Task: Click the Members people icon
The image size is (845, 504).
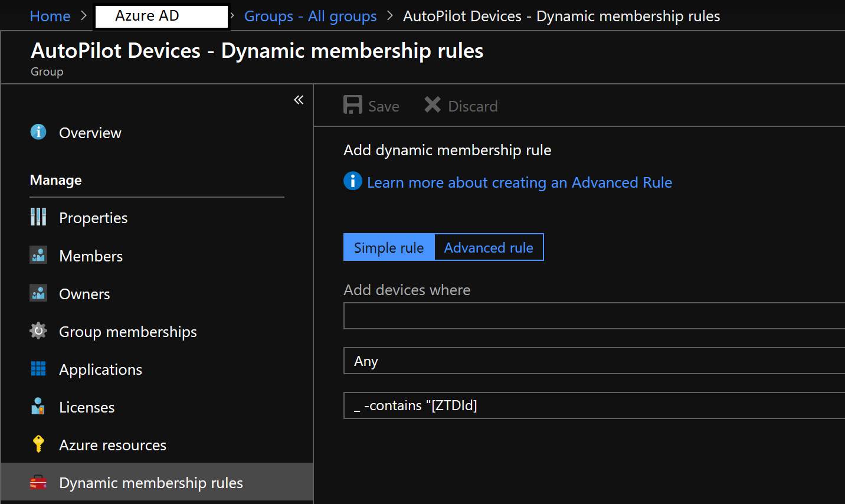Action: tap(38, 255)
